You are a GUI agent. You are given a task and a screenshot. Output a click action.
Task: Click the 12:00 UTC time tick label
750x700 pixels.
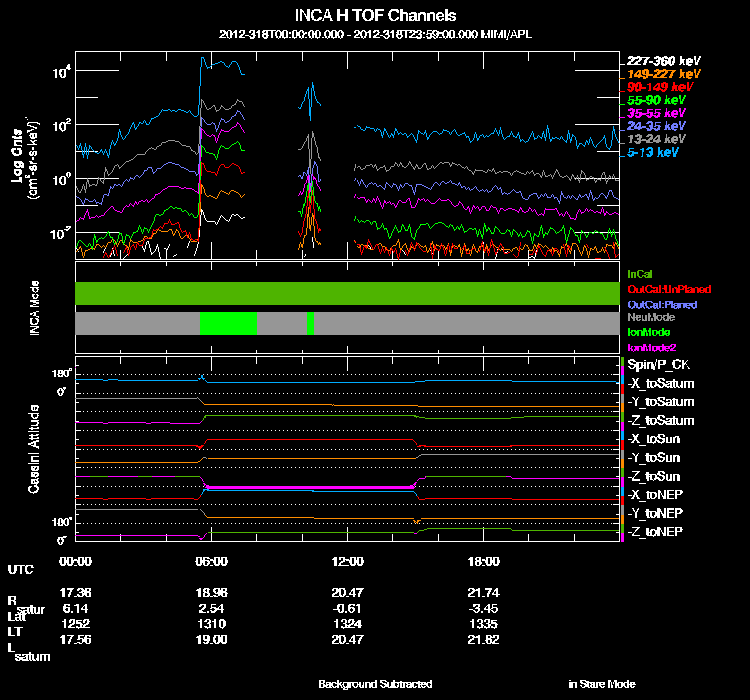click(x=348, y=561)
